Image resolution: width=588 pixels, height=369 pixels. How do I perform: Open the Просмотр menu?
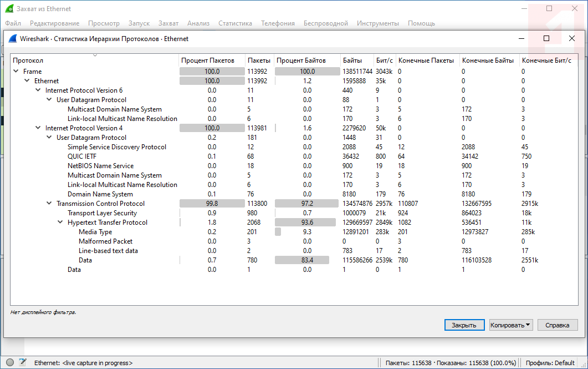104,23
